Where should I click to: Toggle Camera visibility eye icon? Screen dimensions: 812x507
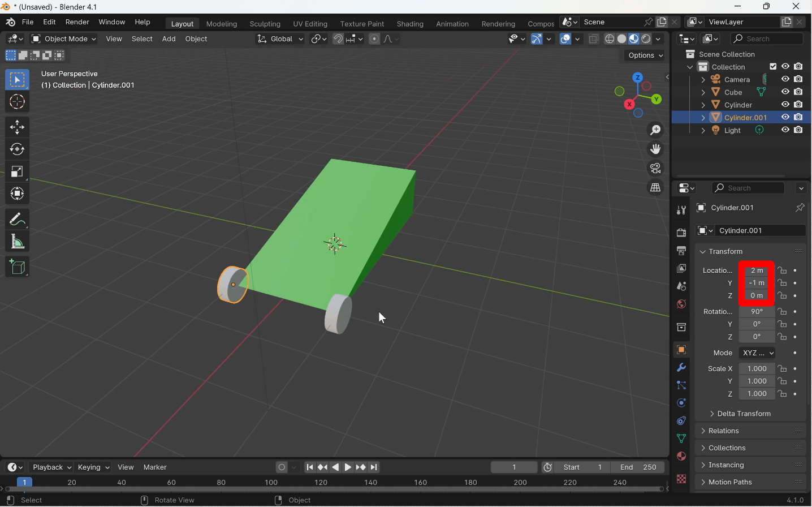(785, 80)
